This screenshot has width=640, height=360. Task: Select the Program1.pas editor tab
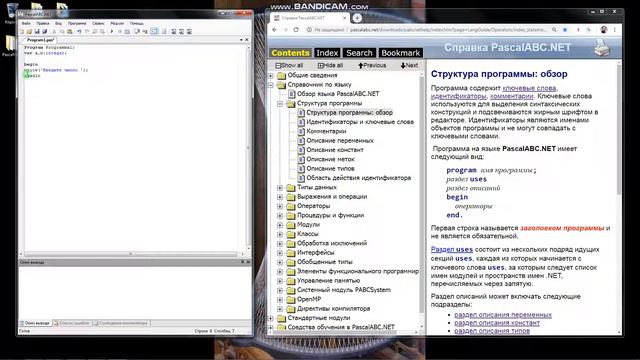click(x=40, y=40)
